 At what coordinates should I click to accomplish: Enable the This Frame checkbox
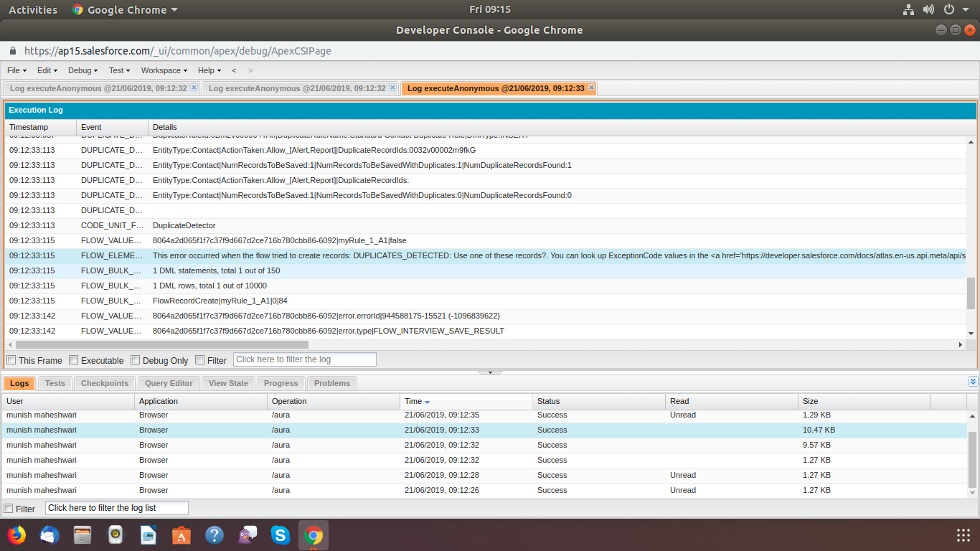[x=11, y=360]
